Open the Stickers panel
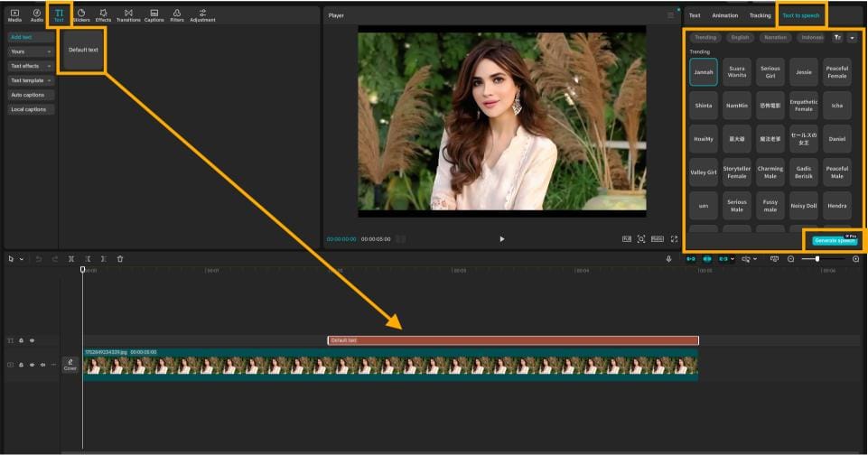The width and height of the screenshot is (868, 455). click(x=81, y=14)
